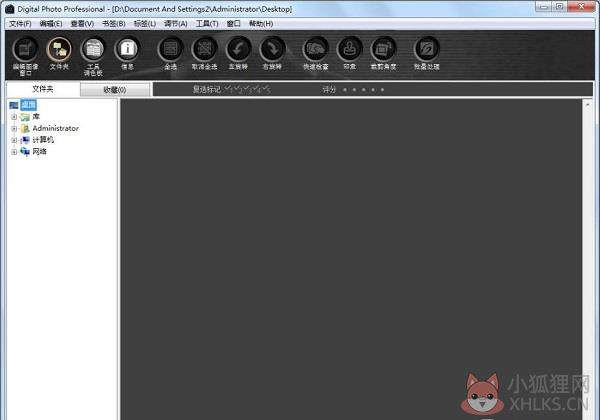
Task: Click the Administrator user folder icon
Action: pyautogui.click(x=25, y=129)
